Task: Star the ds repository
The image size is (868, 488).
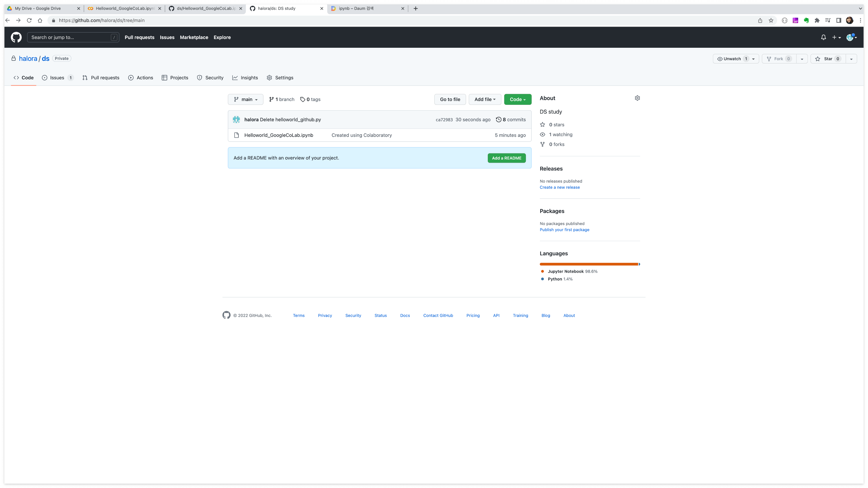Action: [828, 59]
